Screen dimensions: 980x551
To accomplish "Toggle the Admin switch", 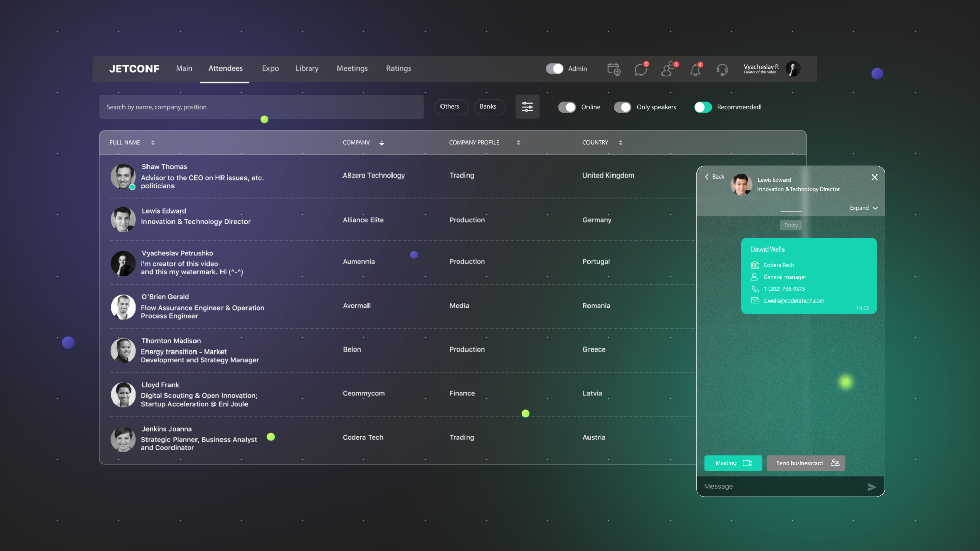I will [555, 69].
